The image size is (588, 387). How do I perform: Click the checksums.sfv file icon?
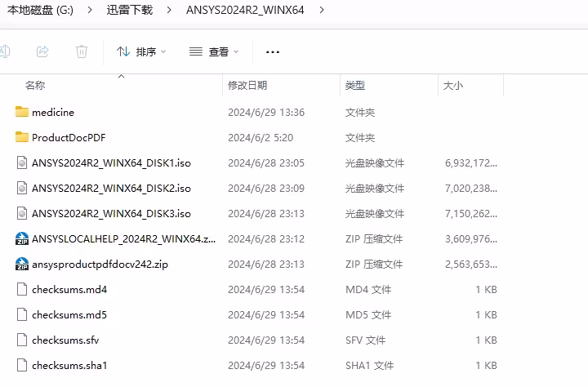(x=22, y=340)
